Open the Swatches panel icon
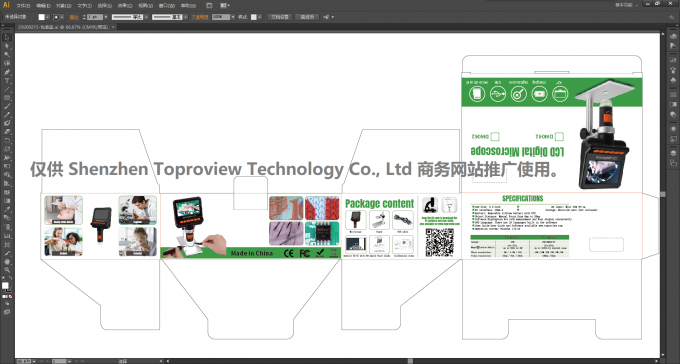 tap(673, 60)
